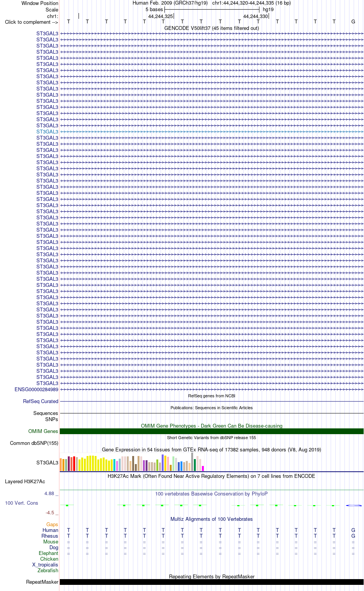Select the X_tropicalis species row label
Viewport: 364px width, 591px height.
coord(45,565)
